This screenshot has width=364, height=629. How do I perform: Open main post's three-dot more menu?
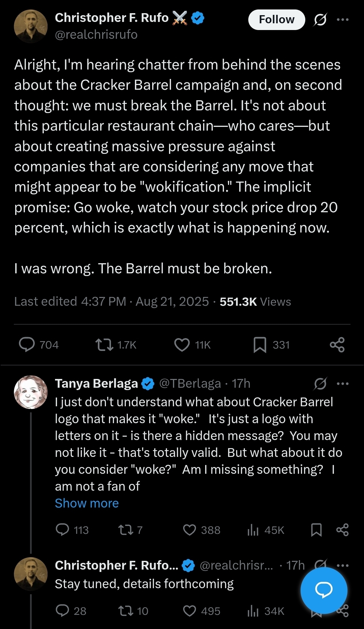pyautogui.click(x=343, y=20)
